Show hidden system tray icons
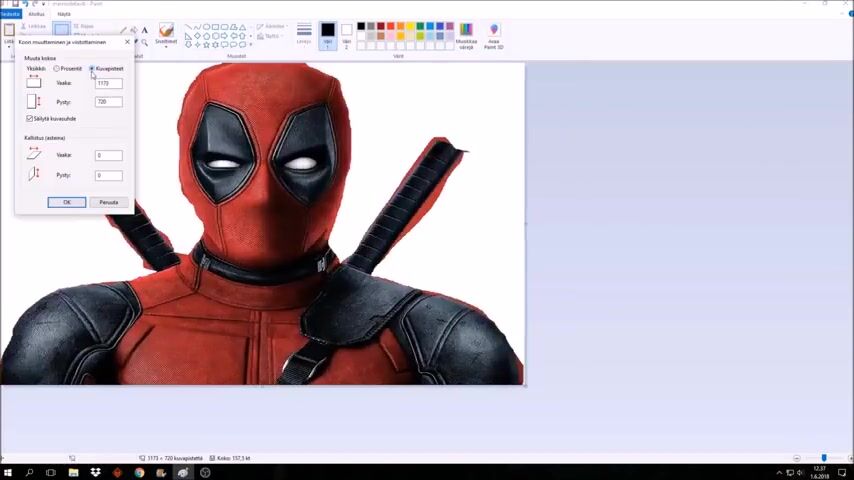The image size is (854, 480). click(x=779, y=472)
